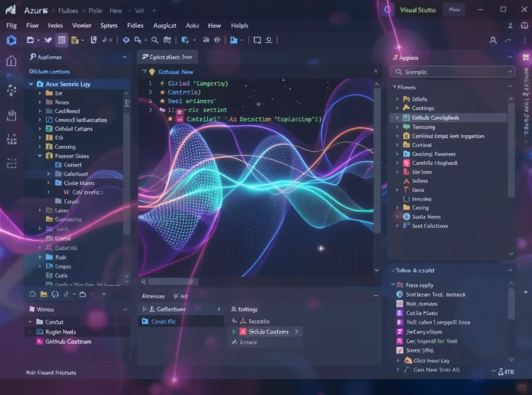Open the Flıg menu
Viewport: 532px width, 395px height.
(x=12, y=26)
